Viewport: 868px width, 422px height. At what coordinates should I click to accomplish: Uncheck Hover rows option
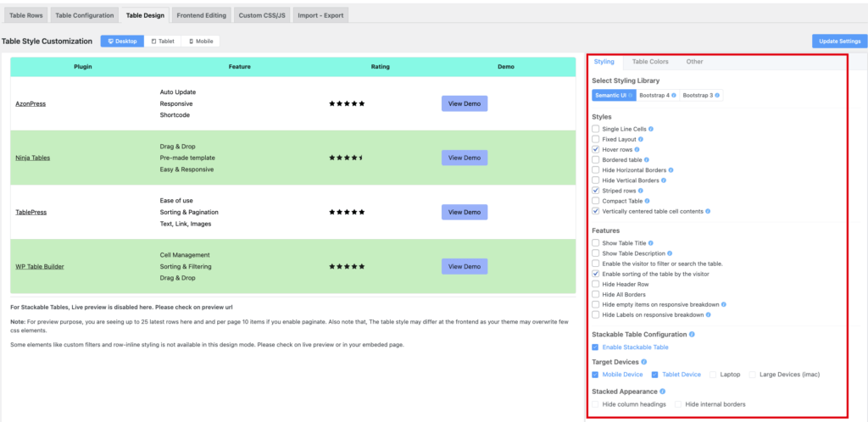click(596, 149)
